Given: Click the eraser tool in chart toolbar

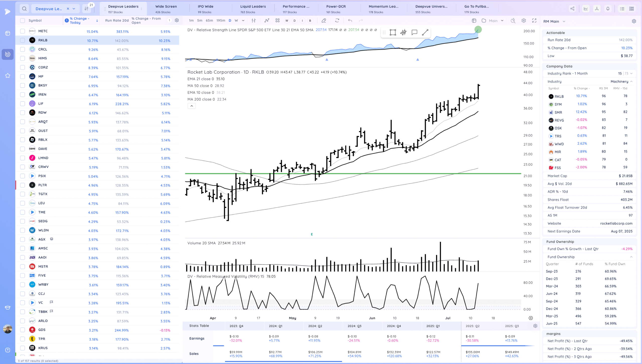Looking at the screenshot, I should [x=324, y=21].
